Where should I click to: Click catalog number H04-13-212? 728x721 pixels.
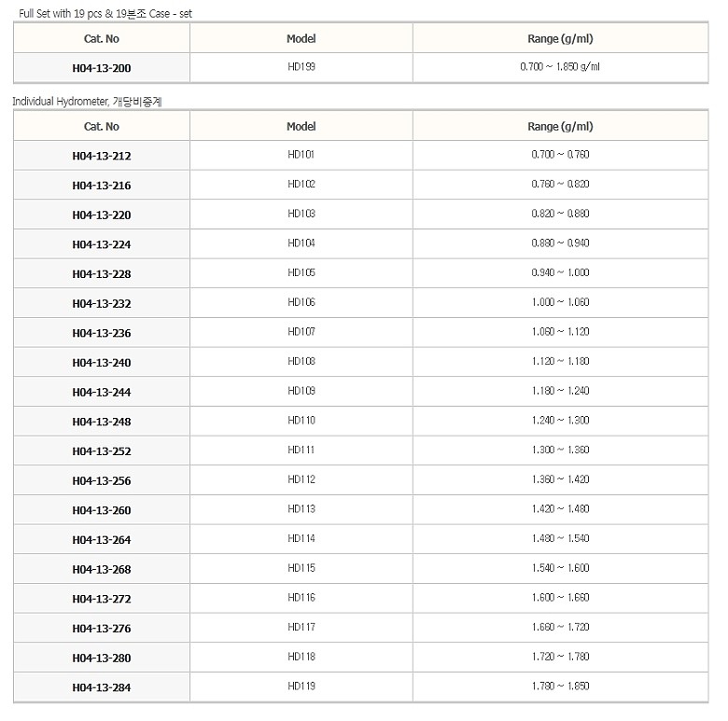pos(102,156)
